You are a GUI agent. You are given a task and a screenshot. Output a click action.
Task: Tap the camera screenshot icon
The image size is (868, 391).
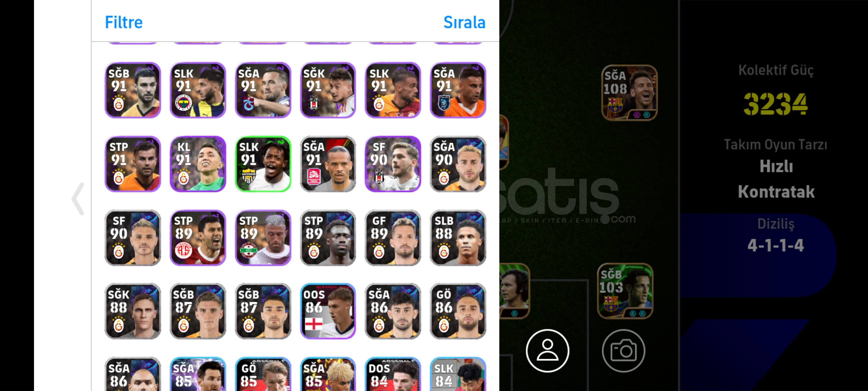(623, 350)
